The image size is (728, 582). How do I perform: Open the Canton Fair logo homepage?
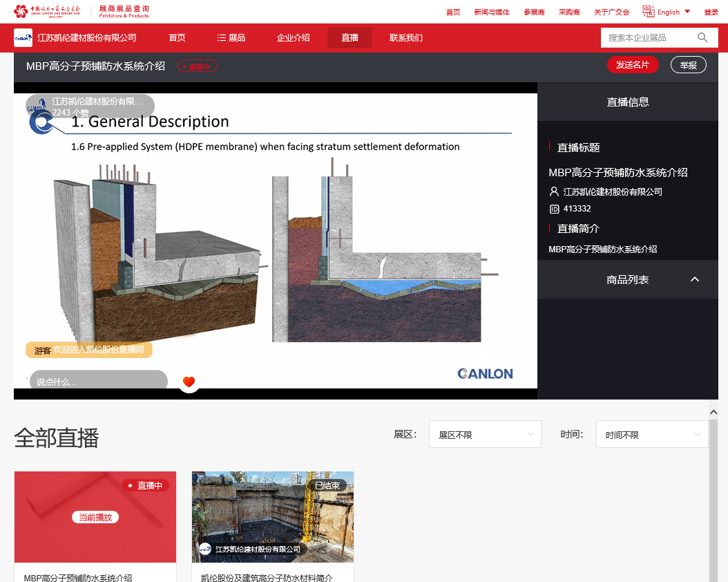[47, 11]
